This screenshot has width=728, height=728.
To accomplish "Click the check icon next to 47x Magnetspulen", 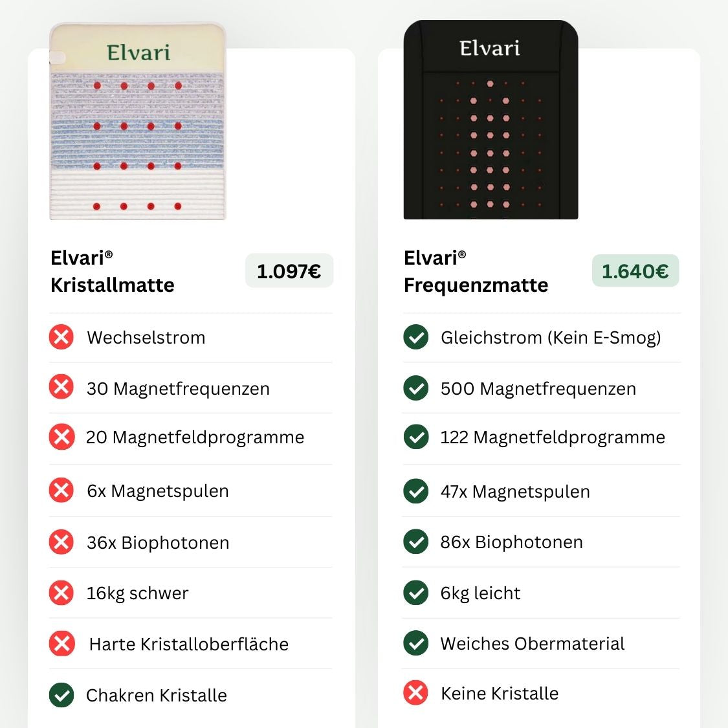I will (x=415, y=491).
